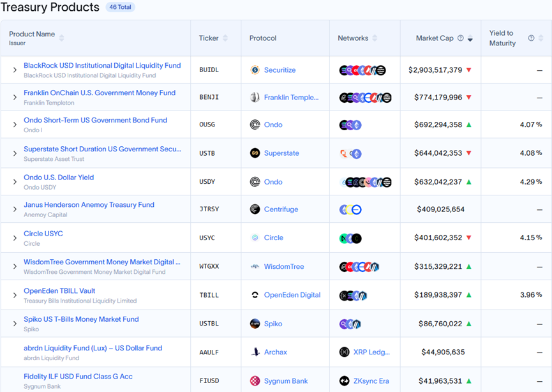Click the Centrifuge protocol logo icon
552x392 pixels.
tap(255, 209)
